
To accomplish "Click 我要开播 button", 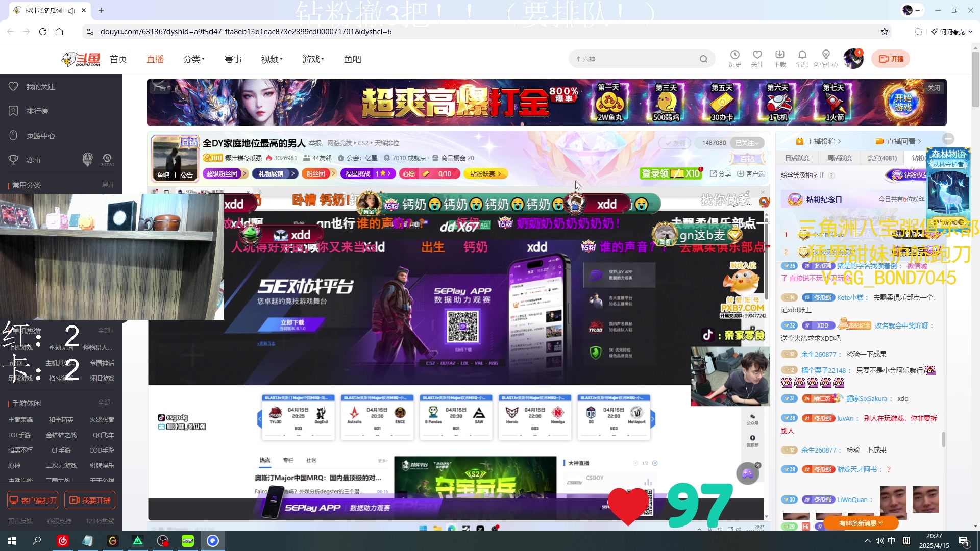I will point(90,500).
